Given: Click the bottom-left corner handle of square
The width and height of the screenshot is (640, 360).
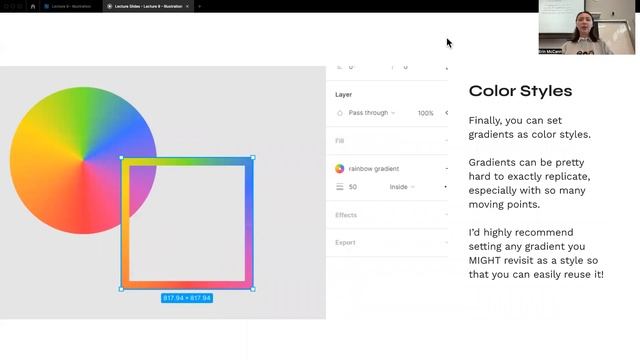Looking at the screenshot, I should pyautogui.click(x=121, y=289).
